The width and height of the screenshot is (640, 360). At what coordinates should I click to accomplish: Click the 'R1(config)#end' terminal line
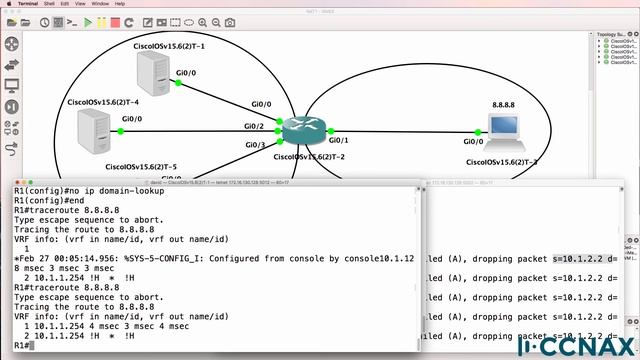(49, 201)
